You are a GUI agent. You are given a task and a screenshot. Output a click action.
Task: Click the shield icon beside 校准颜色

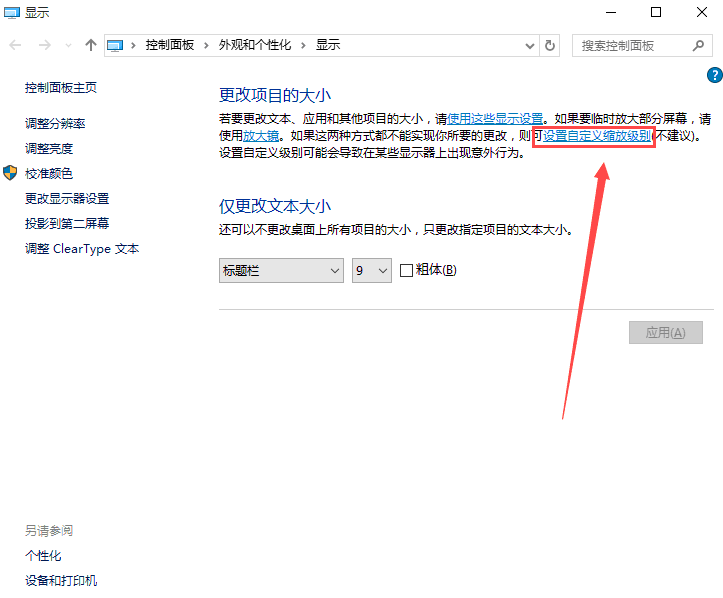(11, 173)
